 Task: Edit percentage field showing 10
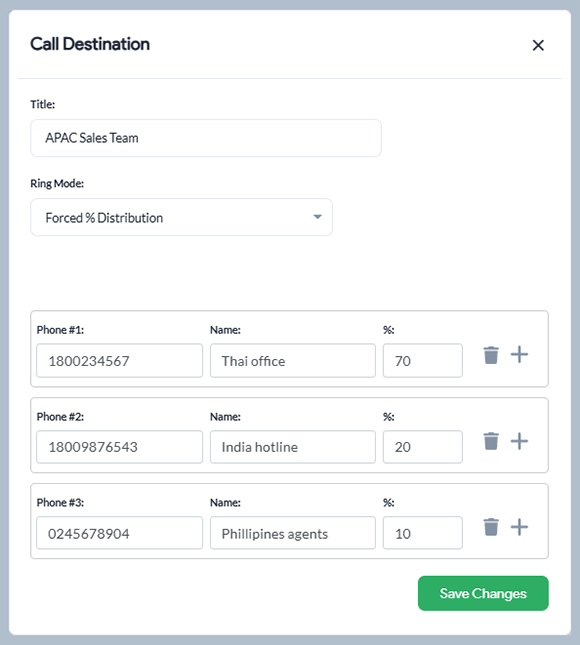(422, 533)
